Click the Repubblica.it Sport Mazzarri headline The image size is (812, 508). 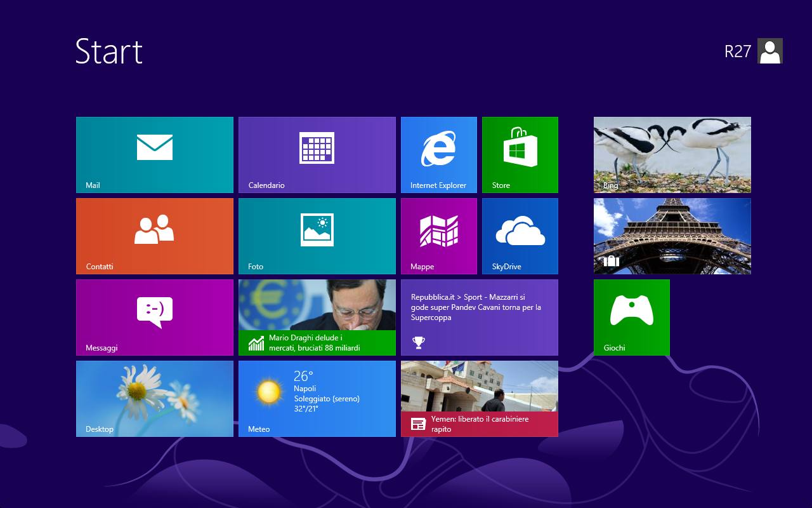point(476,307)
